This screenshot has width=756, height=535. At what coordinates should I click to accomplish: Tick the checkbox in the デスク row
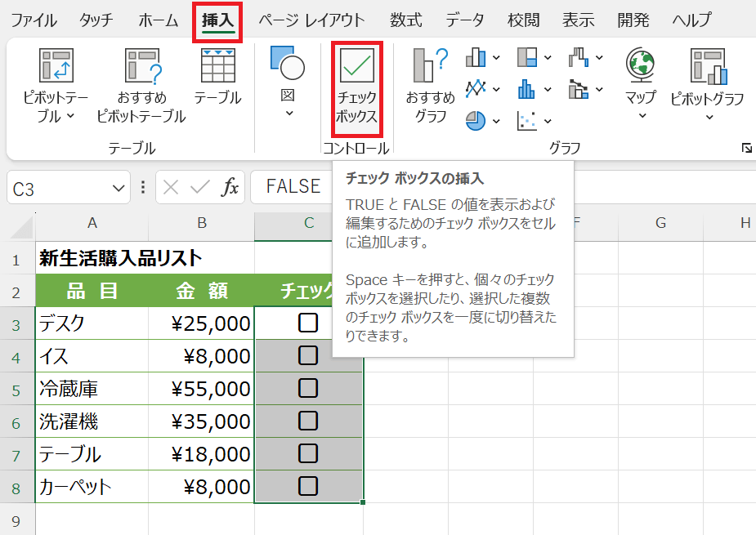coord(308,323)
